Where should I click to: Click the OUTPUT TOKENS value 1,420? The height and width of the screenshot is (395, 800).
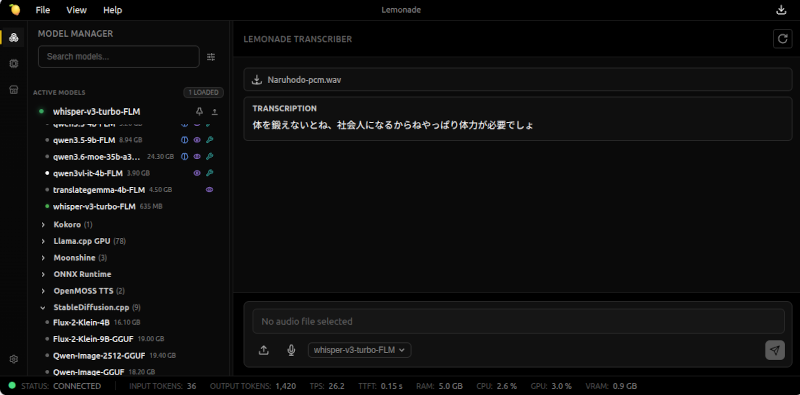click(x=286, y=386)
